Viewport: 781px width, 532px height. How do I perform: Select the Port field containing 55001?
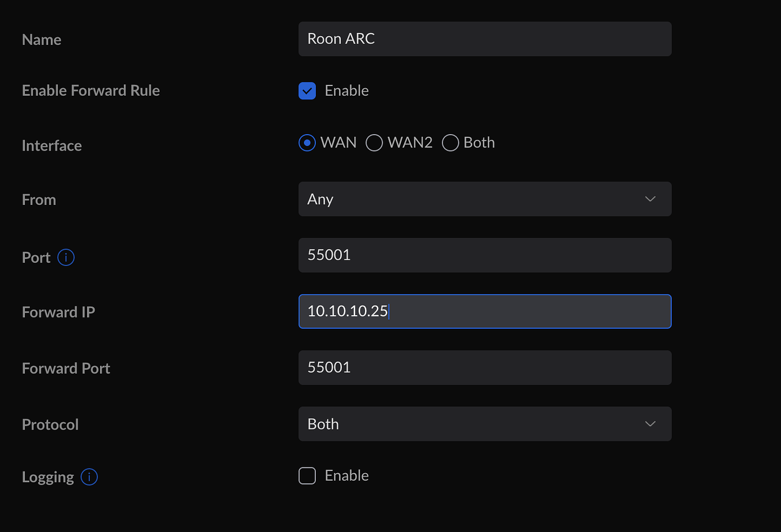tap(485, 255)
